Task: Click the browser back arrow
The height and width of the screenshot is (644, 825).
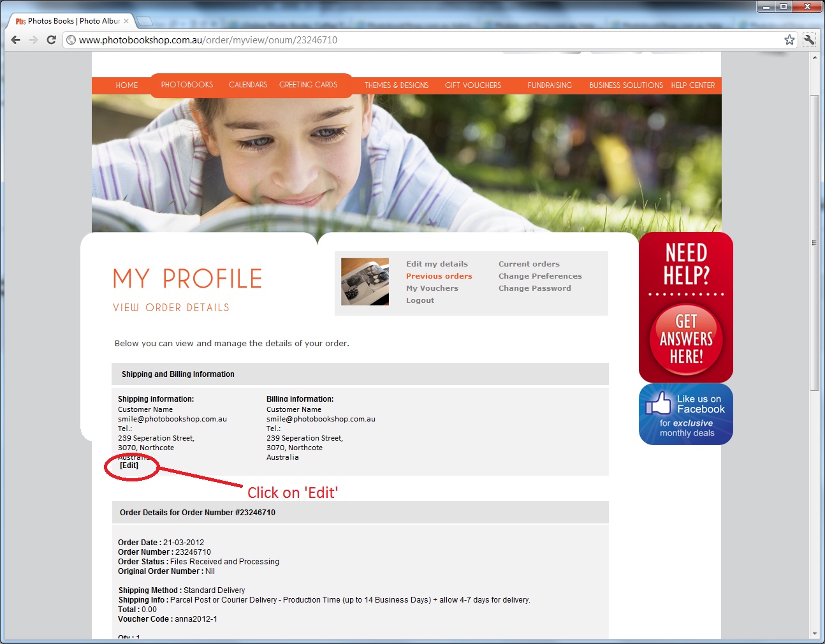Action: pyautogui.click(x=16, y=40)
